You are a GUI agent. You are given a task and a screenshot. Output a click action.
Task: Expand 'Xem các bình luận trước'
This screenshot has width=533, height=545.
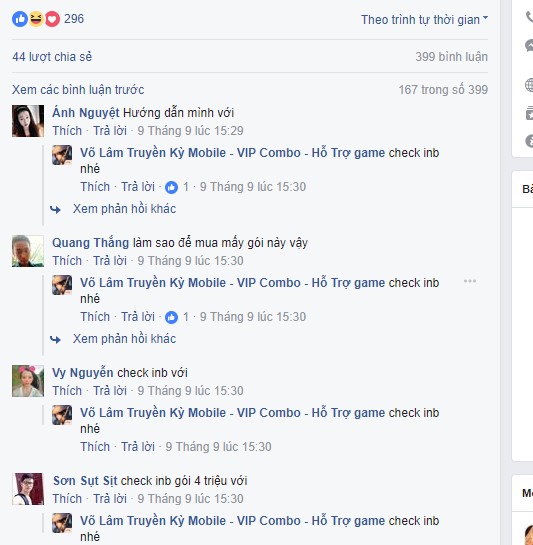click(x=78, y=90)
